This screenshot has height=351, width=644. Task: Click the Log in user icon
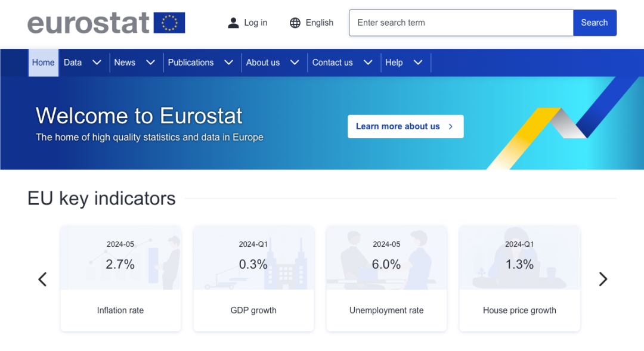(x=233, y=23)
